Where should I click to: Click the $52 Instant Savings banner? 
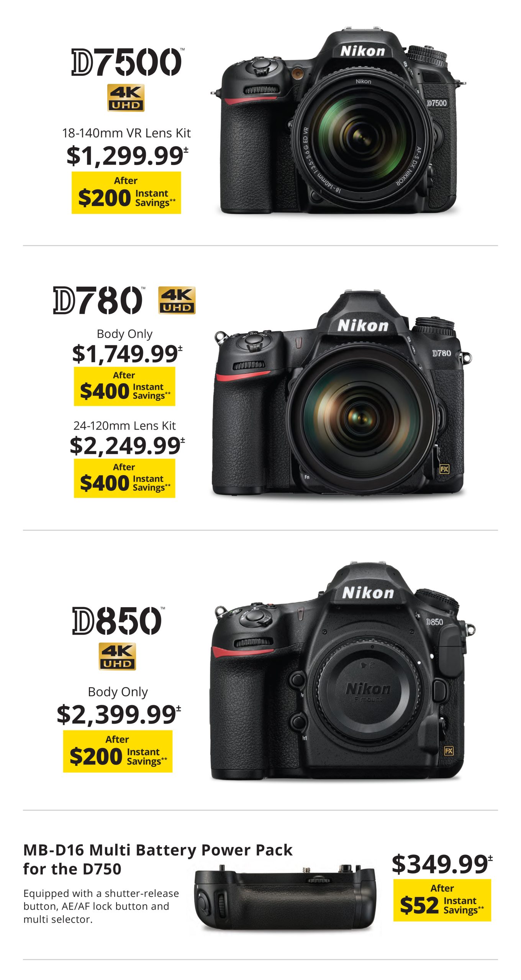[x=442, y=900]
